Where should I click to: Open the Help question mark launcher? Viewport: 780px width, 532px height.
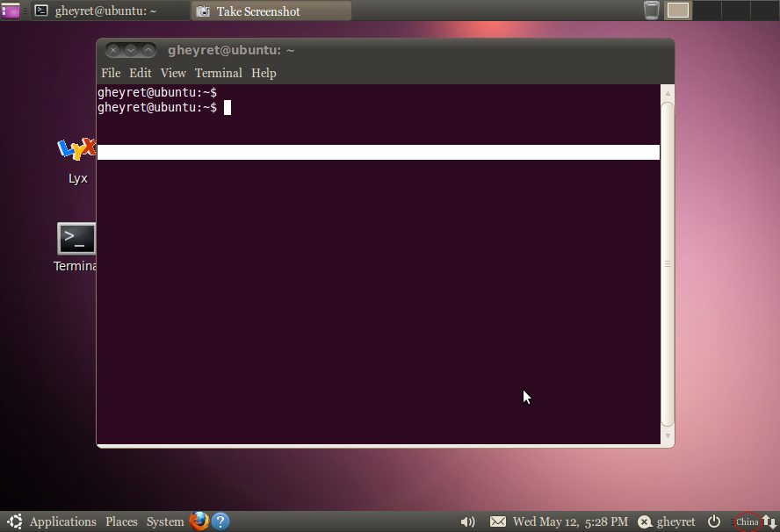(x=220, y=521)
